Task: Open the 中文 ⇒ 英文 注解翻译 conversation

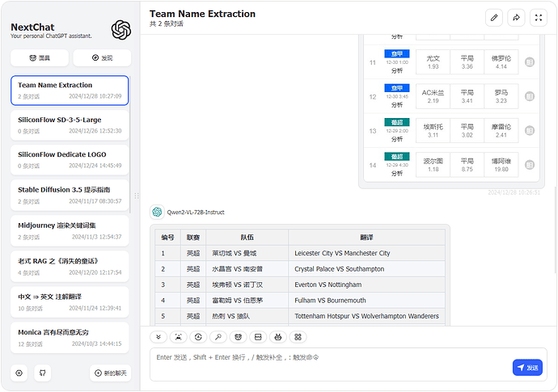Action: (70, 302)
